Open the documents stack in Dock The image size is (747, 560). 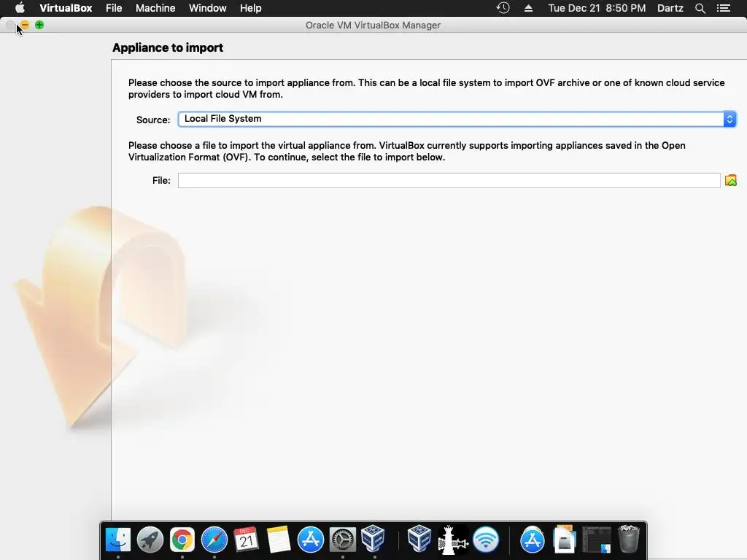tap(565, 540)
